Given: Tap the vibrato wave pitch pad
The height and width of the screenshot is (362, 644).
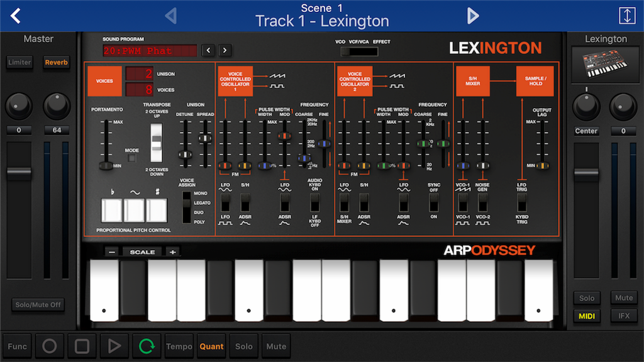Looking at the screenshot, I should coord(134,210).
